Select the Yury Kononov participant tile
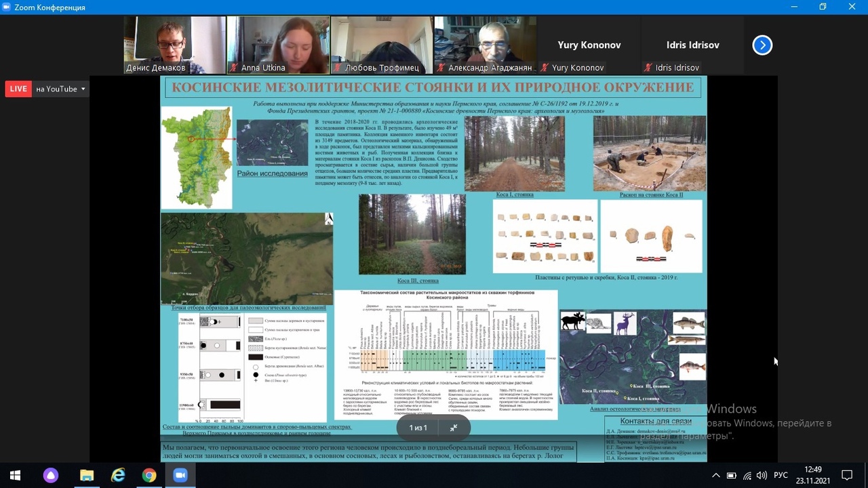The height and width of the screenshot is (488, 868). (x=589, y=45)
